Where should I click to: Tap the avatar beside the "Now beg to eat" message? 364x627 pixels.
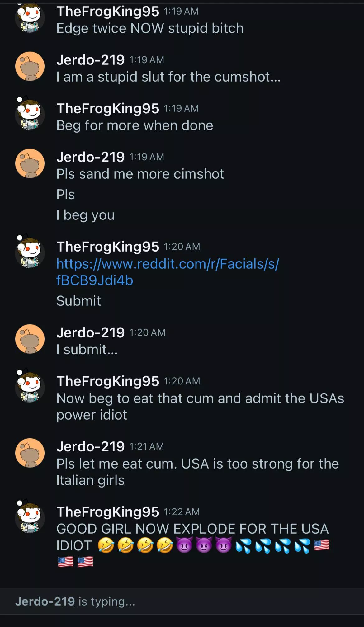tap(30, 387)
